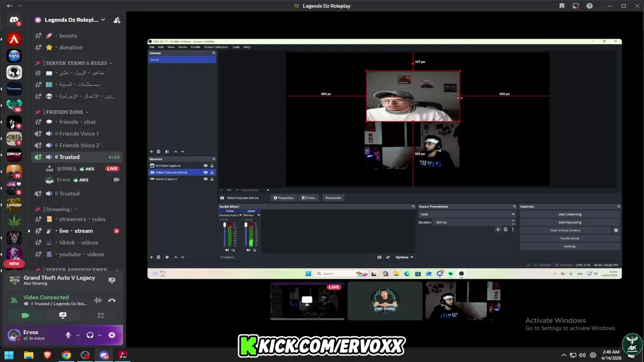This screenshot has width=644, height=362.
Task: Open Discord direct messages home icon
Action: tap(14, 20)
